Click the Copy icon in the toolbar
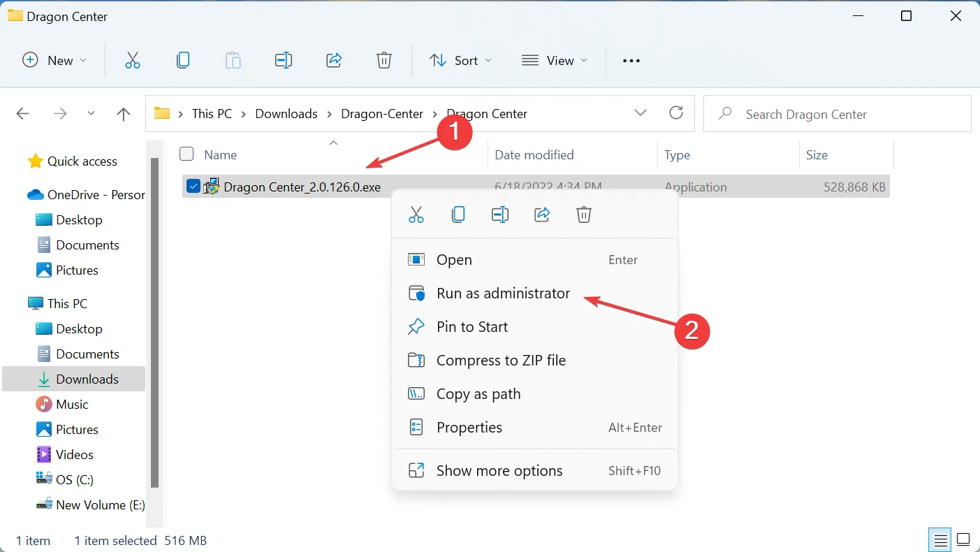 (x=183, y=61)
